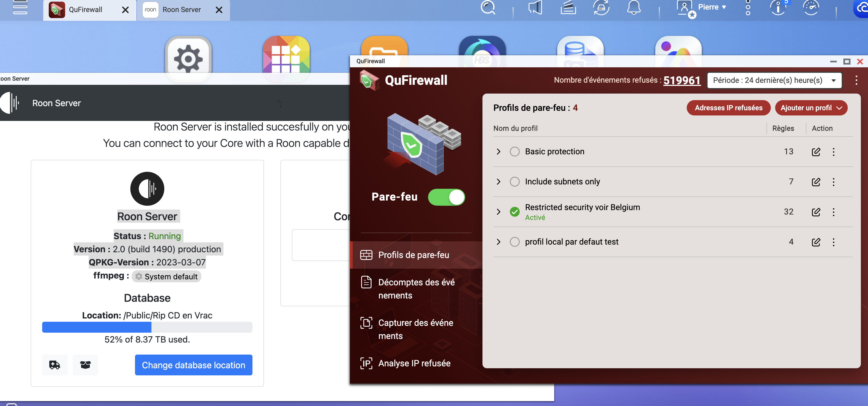Open the announcements megaphone icon

click(535, 7)
